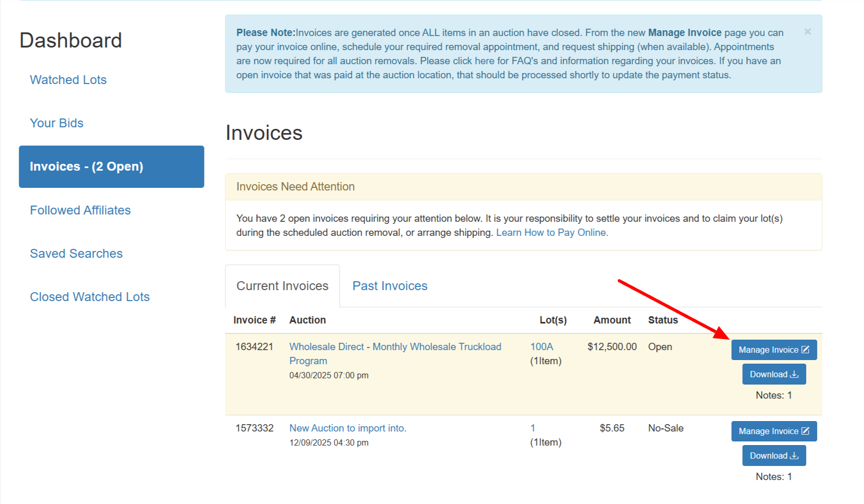
Task: Switch to the Past Invoices tab
Action: pyautogui.click(x=389, y=286)
